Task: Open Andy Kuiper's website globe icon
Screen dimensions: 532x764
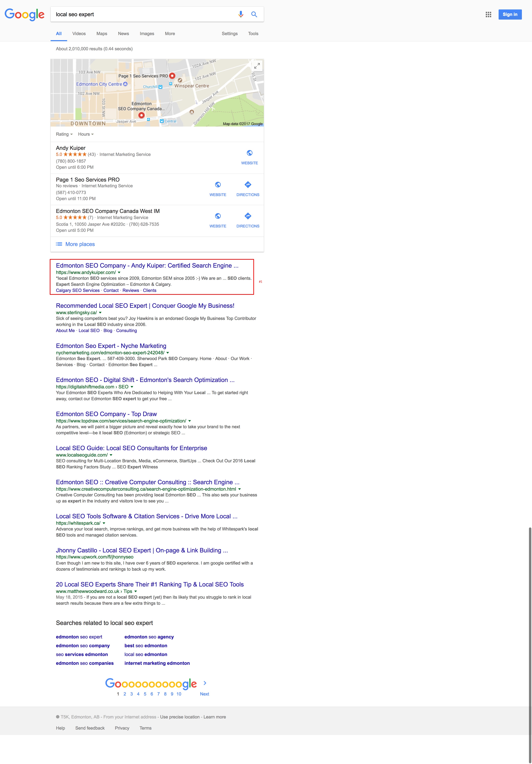Action: pos(249,153)
